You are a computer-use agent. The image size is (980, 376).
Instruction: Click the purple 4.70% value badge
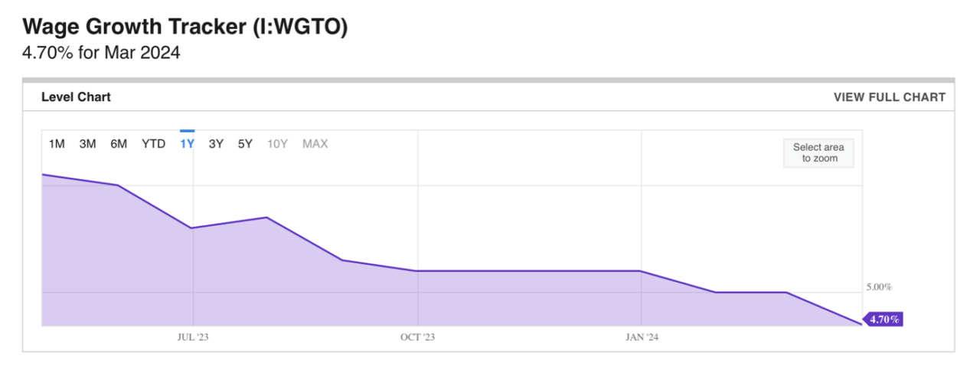pos(884,319)
